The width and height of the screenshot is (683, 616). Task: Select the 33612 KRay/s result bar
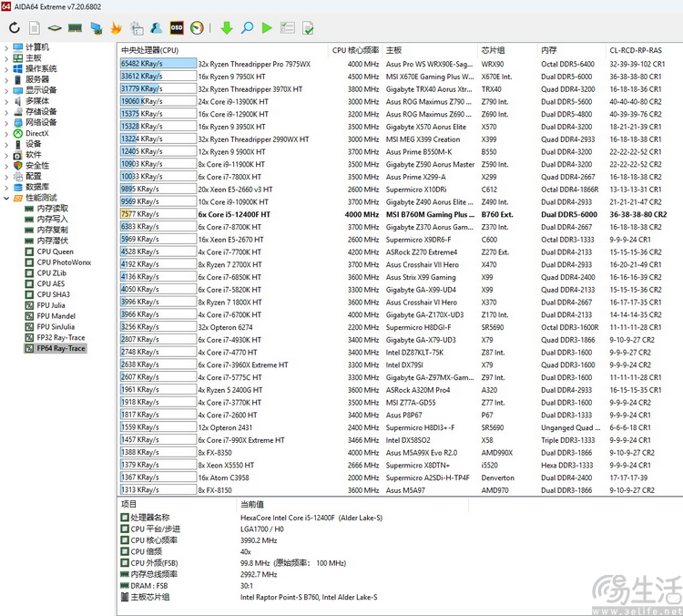click(x=158, y=77)
